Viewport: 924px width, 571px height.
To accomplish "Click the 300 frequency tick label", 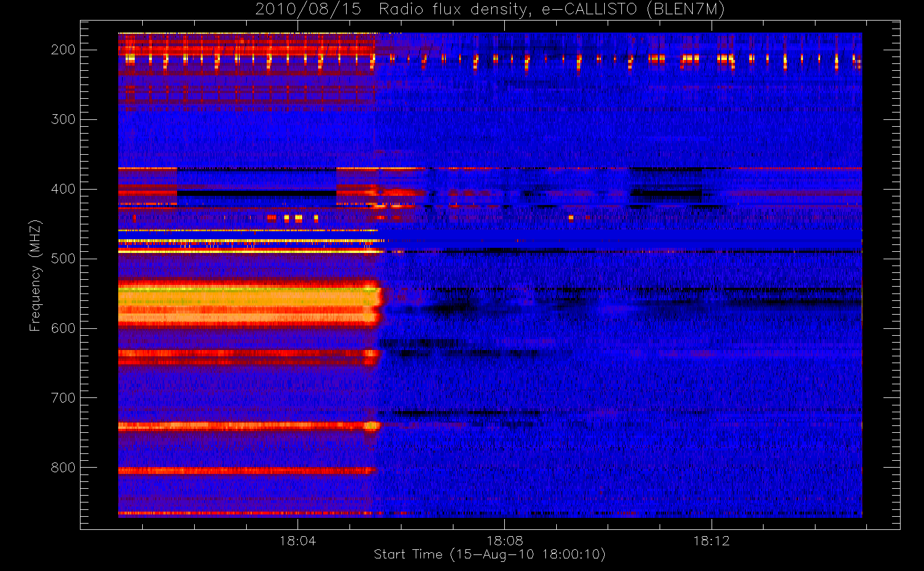I will [63, 119].
